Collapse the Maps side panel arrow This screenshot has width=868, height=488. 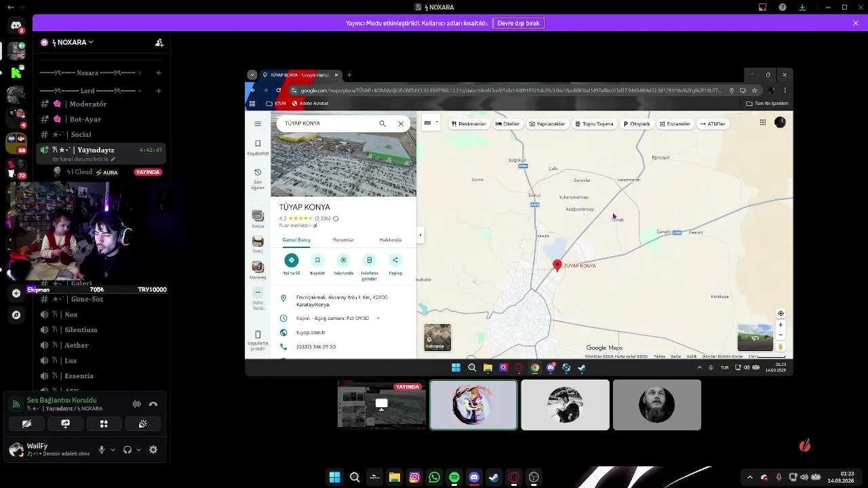420,235
